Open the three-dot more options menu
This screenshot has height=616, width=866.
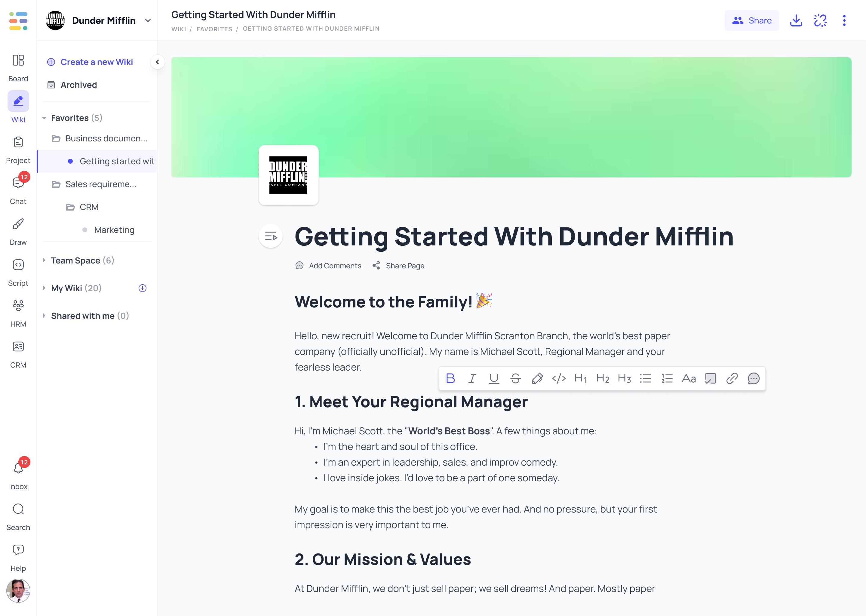844,20
